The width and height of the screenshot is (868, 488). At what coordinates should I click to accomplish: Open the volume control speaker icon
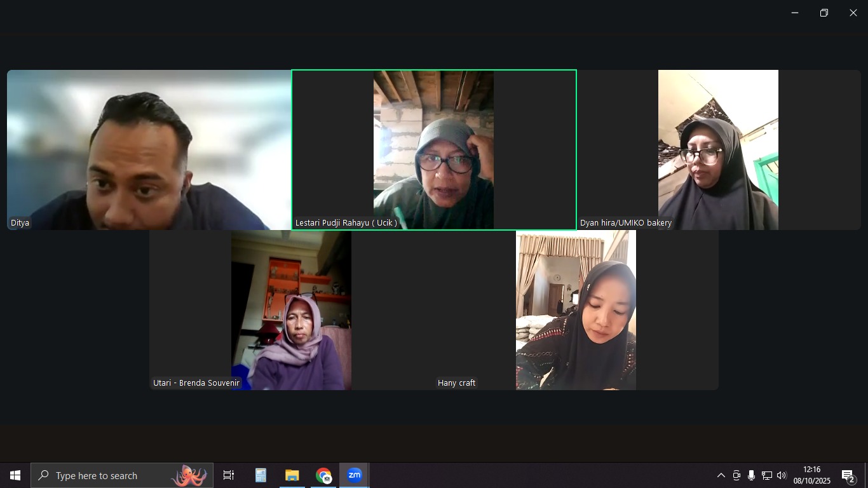tap(782, 475)
